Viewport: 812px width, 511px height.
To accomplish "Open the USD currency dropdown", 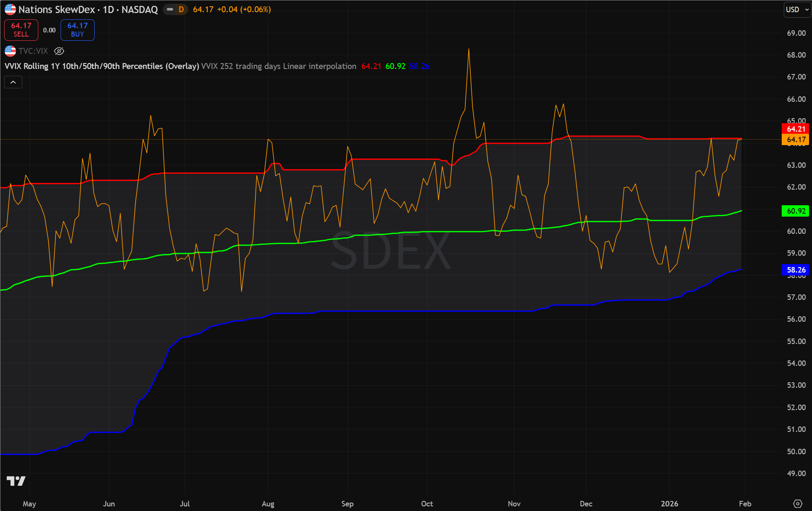I will 797,9.
